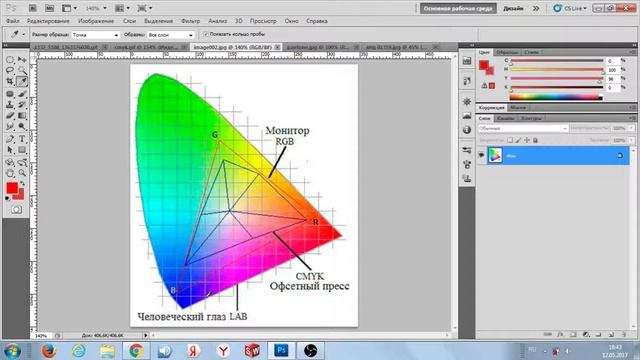
Task: Reset default foreground and background colors
Action: (x=8, y=199)
